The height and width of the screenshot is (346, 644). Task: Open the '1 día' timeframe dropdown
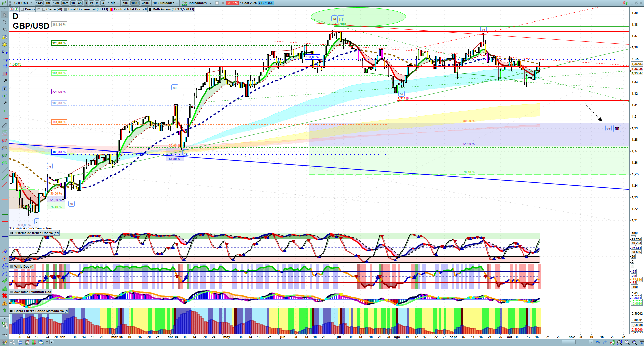pyautogui.click(x=113, y=3)
